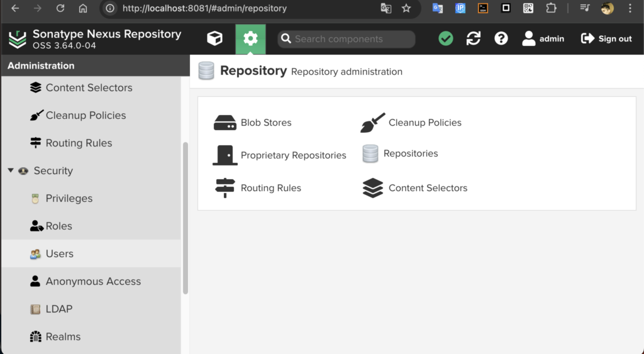Click the Sign out button
The width and height of the screenshot is (644, 354).
click(x=606, y=39)
